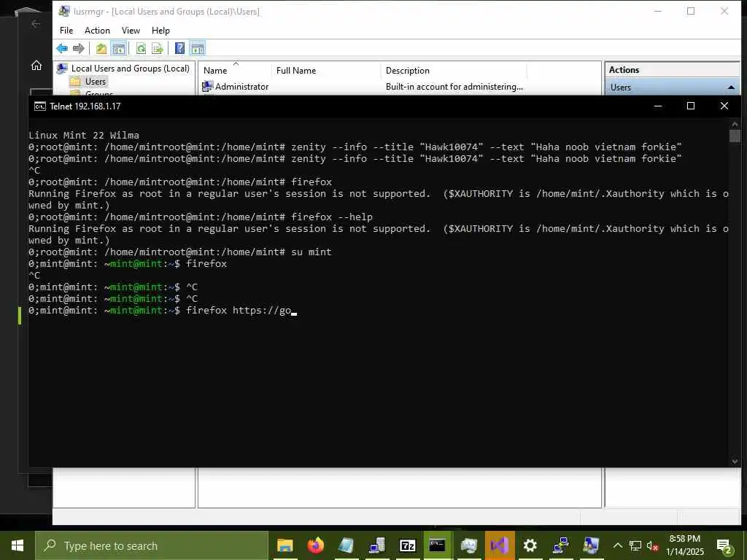
Task: Click the command prompt Telnet taskbar icon
Action: [x=438, y=545]
